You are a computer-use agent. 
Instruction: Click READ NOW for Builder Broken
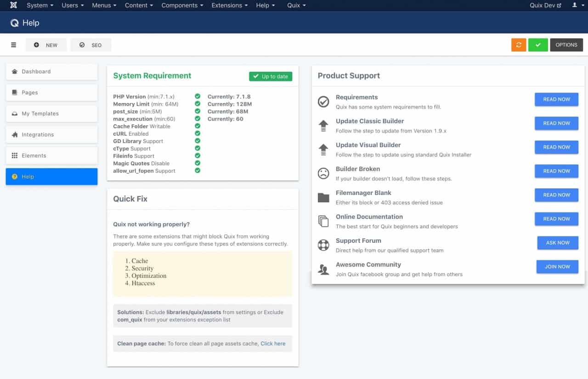tap(556, 171)
